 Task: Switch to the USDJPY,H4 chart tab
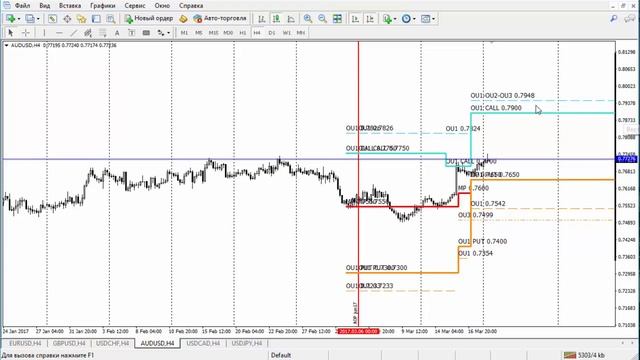[x=247, y=343]
